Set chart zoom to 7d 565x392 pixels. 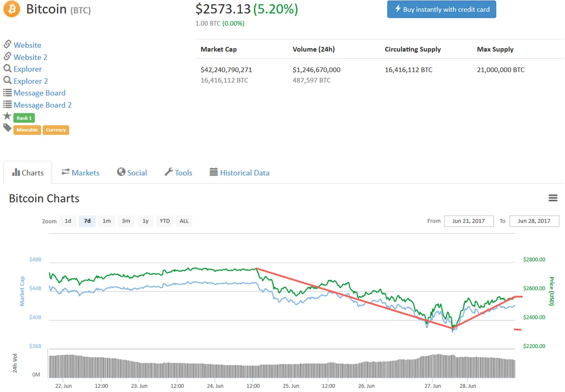coord(87,221)
